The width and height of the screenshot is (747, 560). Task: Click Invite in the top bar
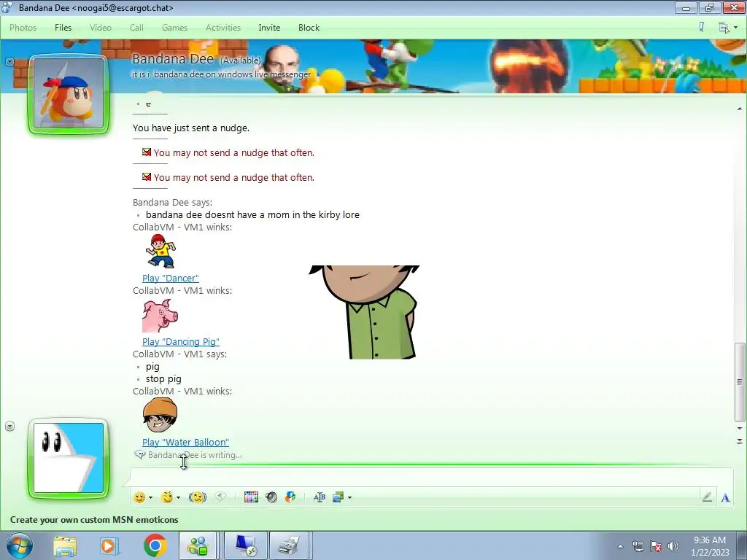(x=269, y=28)
